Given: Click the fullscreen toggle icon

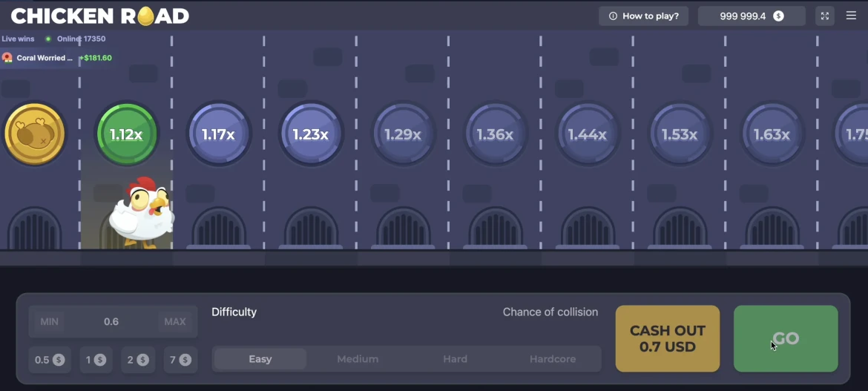Looking at the screenshot, I should 824,16.
